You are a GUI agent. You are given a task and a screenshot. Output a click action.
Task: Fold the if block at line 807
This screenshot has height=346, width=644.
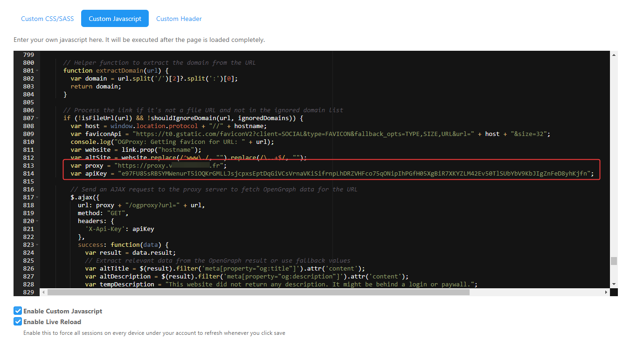[x=37, y=118]
